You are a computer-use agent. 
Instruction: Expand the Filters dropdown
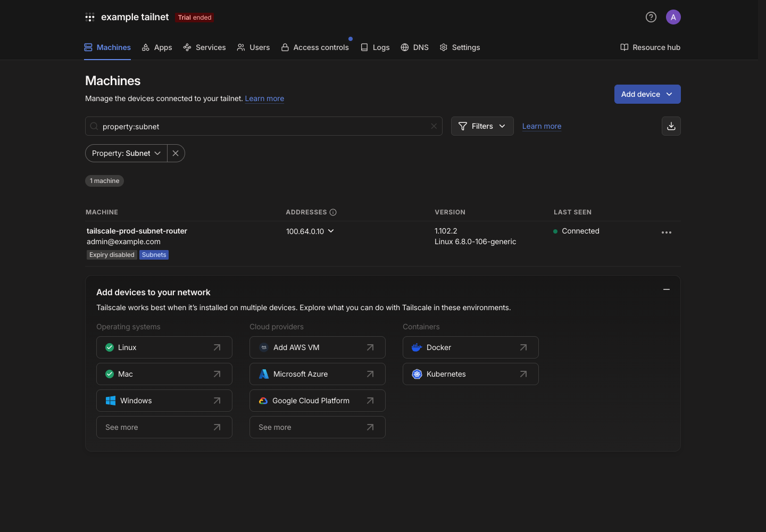tap(482, 126)
